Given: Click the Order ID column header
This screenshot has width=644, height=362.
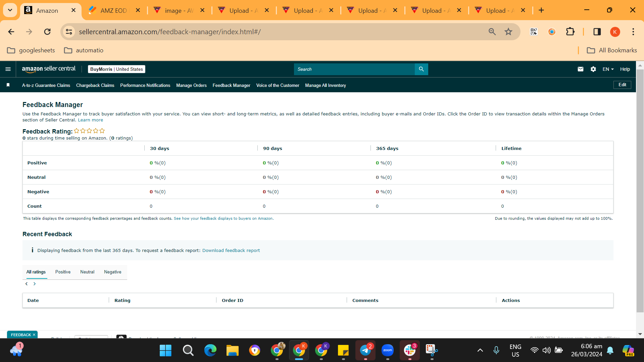Looking at the screenshot, I should pyautogui.click(x=233, y=301).
